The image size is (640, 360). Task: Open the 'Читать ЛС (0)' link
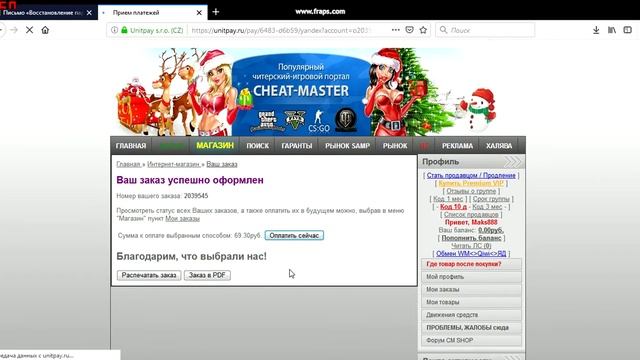pyautogui.click(x=471, y=246)
